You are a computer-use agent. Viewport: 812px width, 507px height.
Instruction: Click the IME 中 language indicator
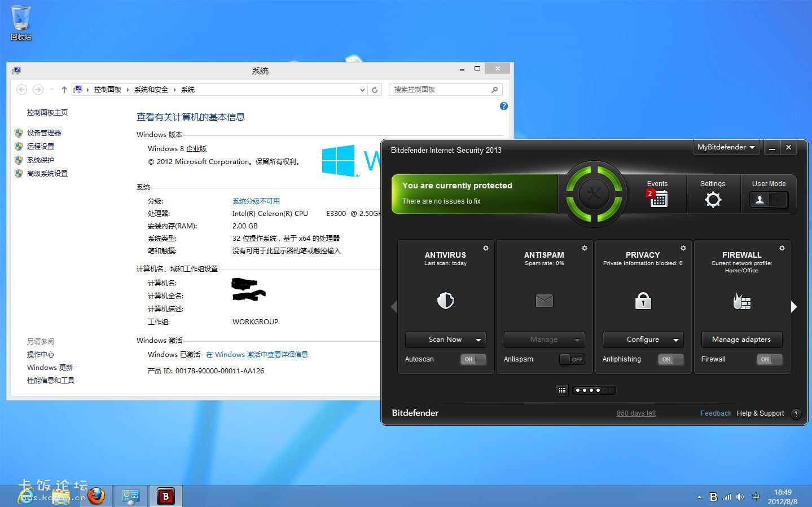[756, 497]
